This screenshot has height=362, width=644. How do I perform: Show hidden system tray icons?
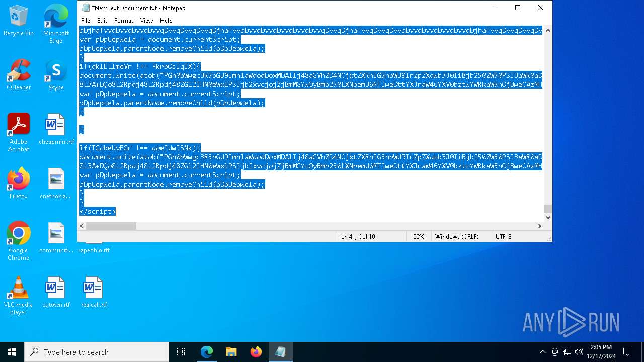[x=542, y=352]
